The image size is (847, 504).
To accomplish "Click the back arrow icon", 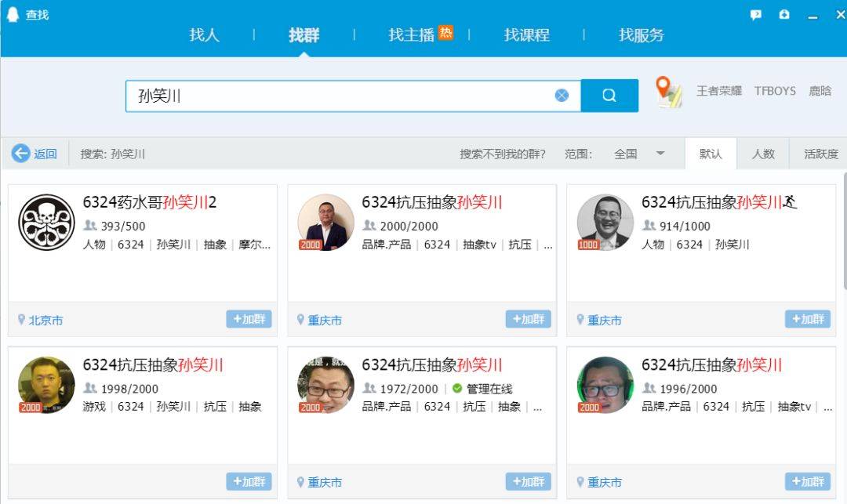I will [21, 154].
